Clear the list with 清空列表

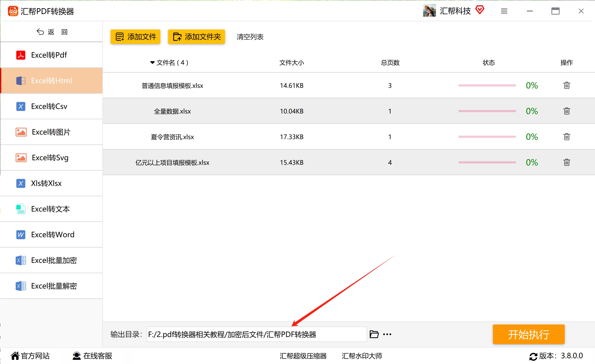(x=250, y=37)
